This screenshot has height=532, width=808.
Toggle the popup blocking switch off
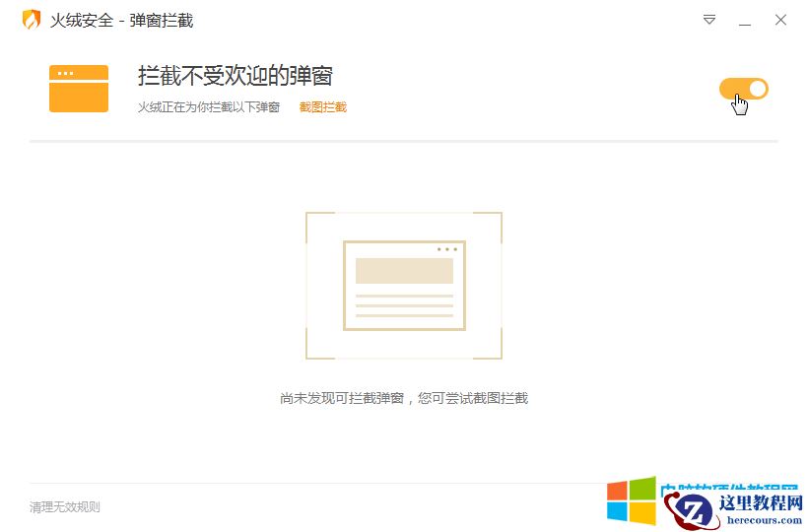point(744,89)
